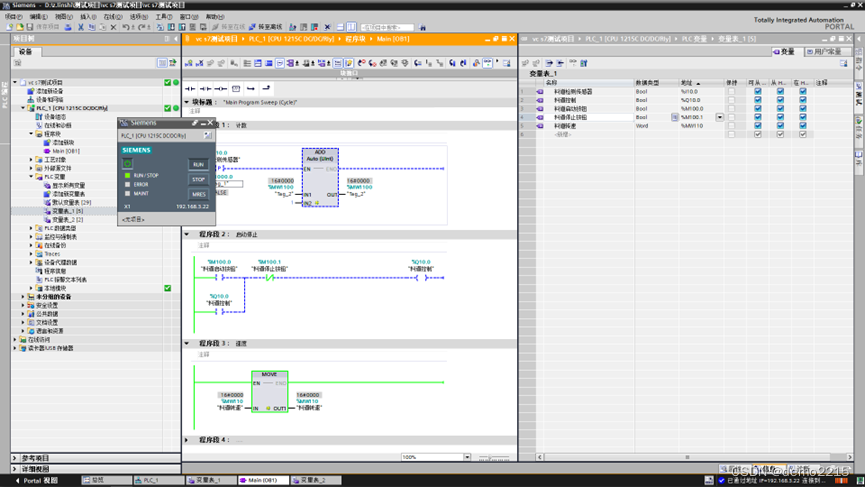Click the search in project input field
The height and width of the screenshot is (487, 865).
(387, 26)
